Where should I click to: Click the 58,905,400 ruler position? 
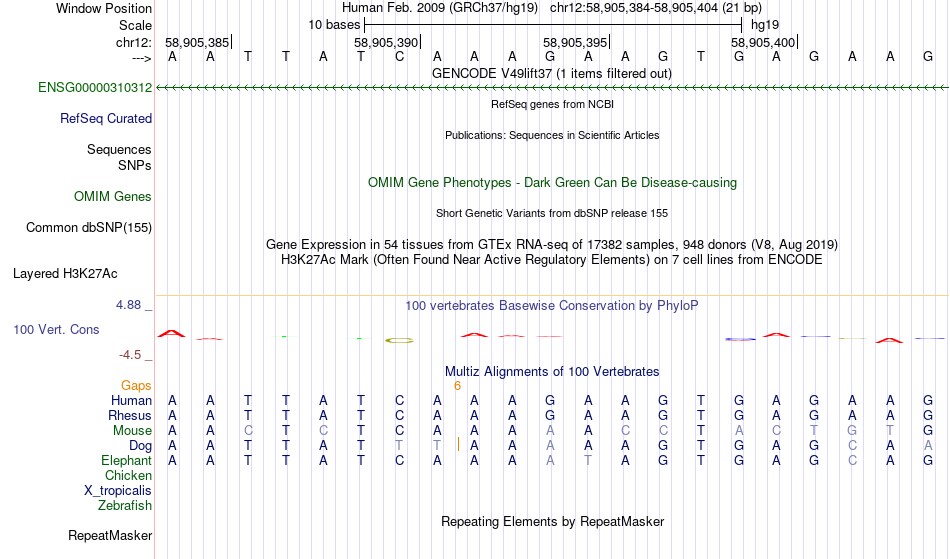763,42
